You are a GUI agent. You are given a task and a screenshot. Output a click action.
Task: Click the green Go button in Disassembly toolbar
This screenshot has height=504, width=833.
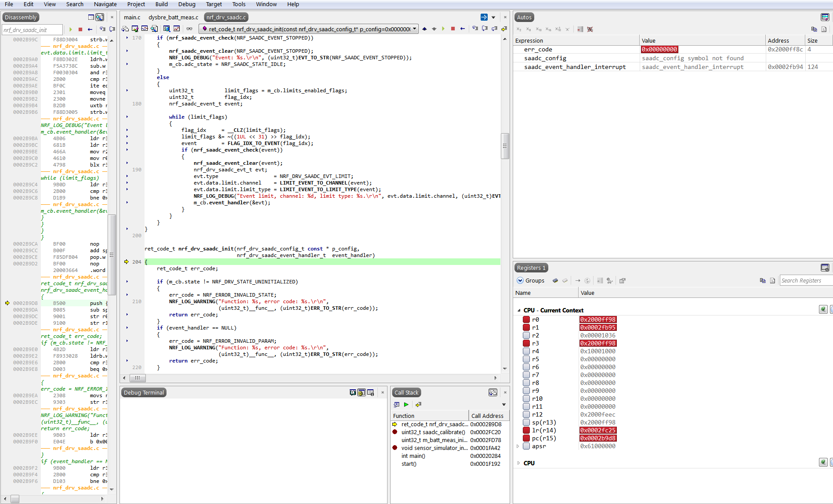[70, 29]
